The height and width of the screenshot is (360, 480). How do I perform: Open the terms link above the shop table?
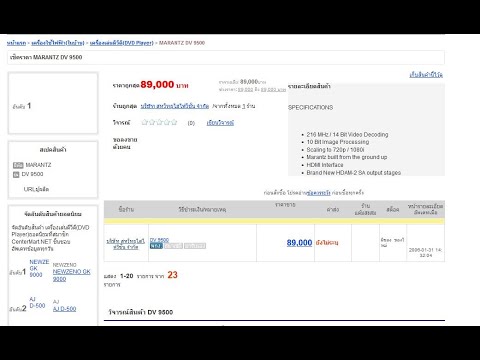click(319, 193)
